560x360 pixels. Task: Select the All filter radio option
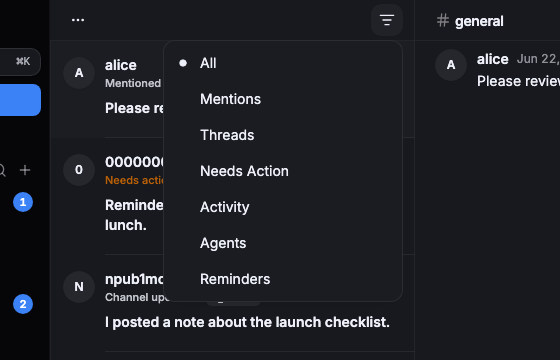coord(283,63)
